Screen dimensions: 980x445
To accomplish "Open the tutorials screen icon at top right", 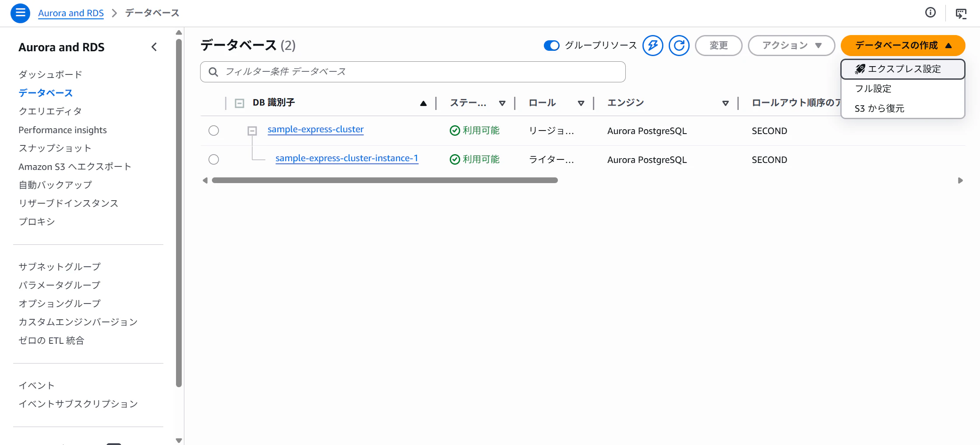I will point(961,14).
